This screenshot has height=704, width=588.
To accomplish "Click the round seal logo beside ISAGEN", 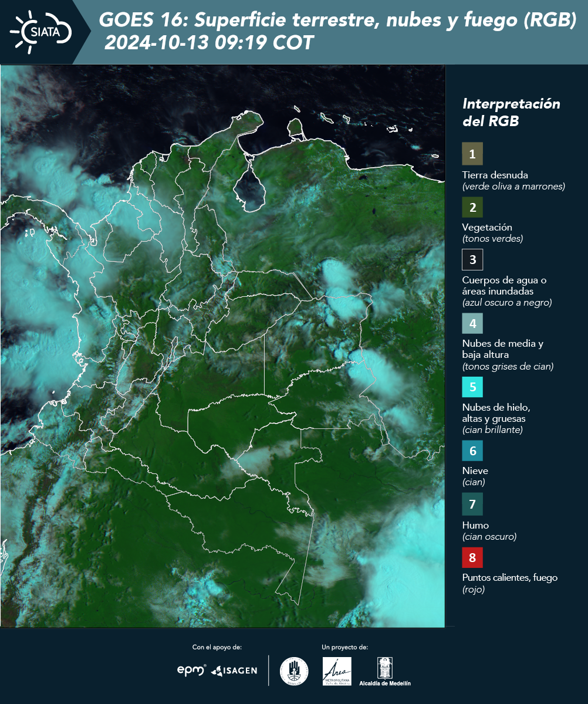I will pyautogui.click(x=294, y=671).
